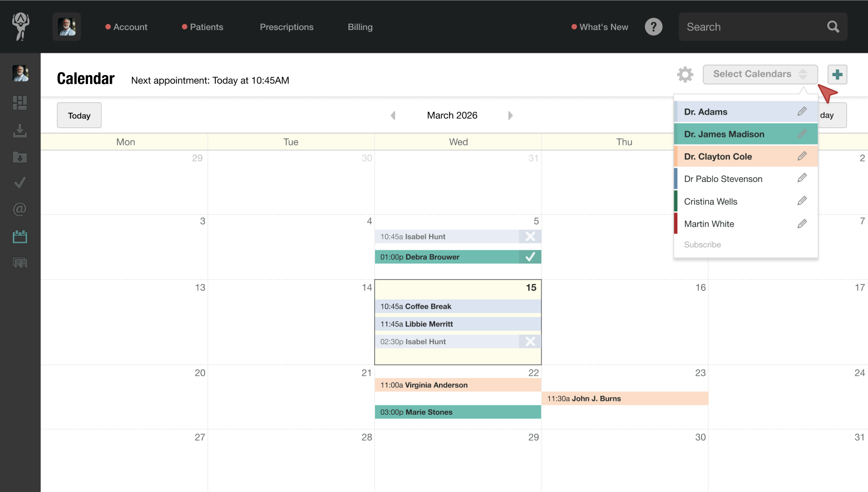Edit Dr. Clayton Cole with the pencil icon
Viewport: 868px width, 492px height.
[x=802, y=156]
